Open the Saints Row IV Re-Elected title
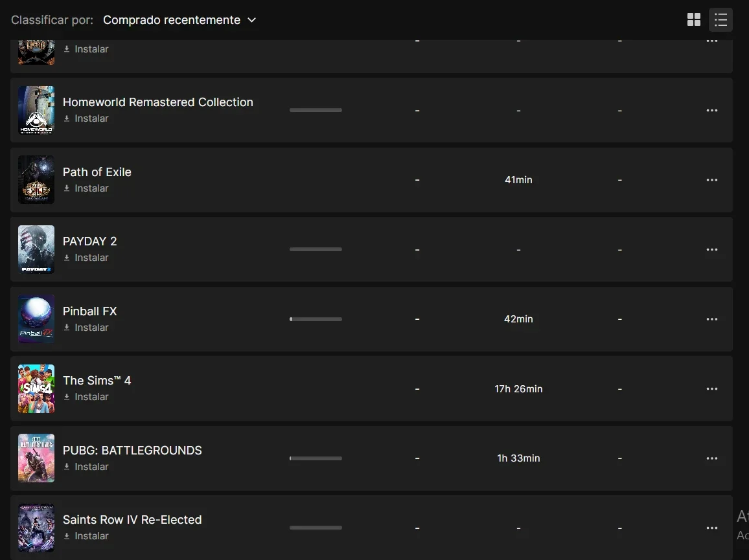 (132, 519)
